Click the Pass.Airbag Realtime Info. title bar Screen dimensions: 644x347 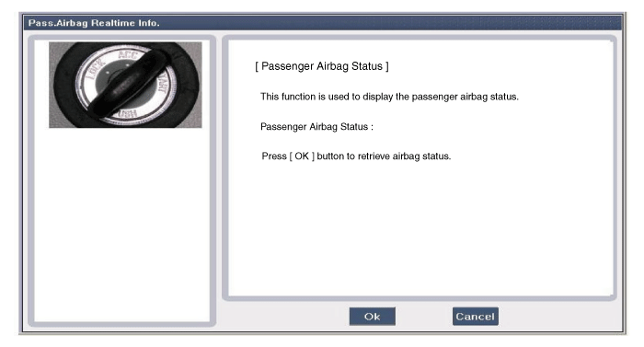click(322, 23)
